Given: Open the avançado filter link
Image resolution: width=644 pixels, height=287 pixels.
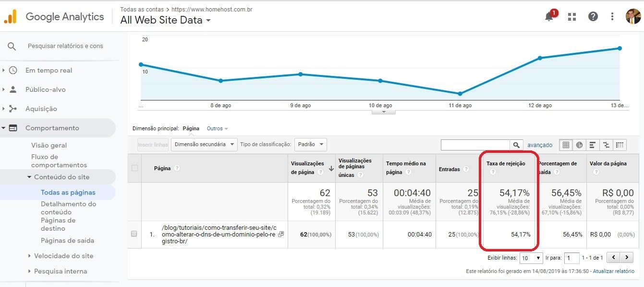Looking at the screenshot, I should (x=540, y=145).
